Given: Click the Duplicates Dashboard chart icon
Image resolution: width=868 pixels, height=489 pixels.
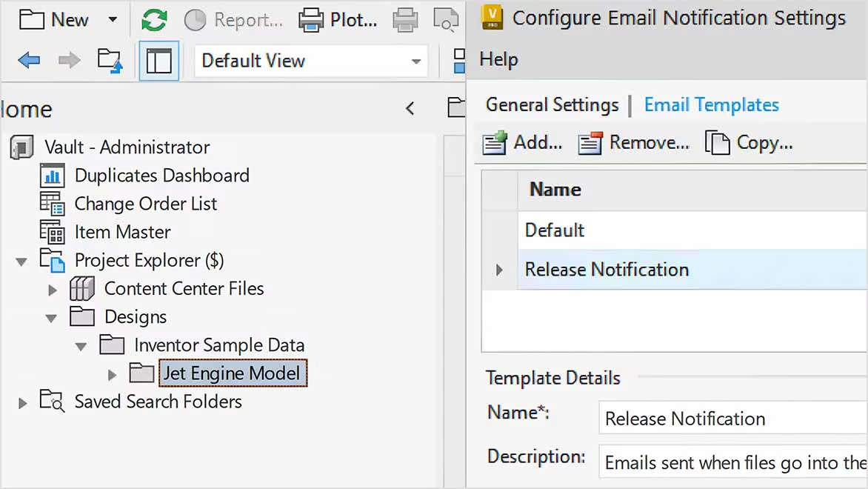Looking at the screenshot, I should click(x=53, y=176).
